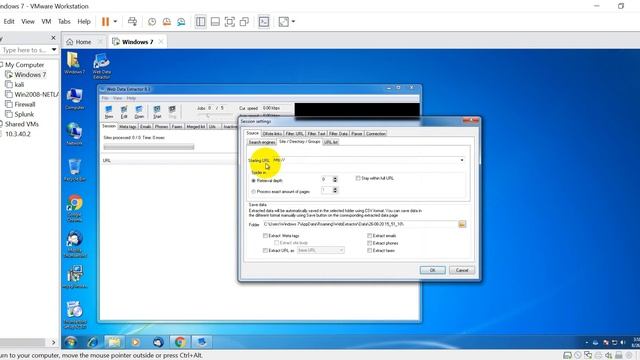Select the Mozilla Thunderbird desktop icon
This screenshot has height=360, width=640.
(x=75, y=244)
